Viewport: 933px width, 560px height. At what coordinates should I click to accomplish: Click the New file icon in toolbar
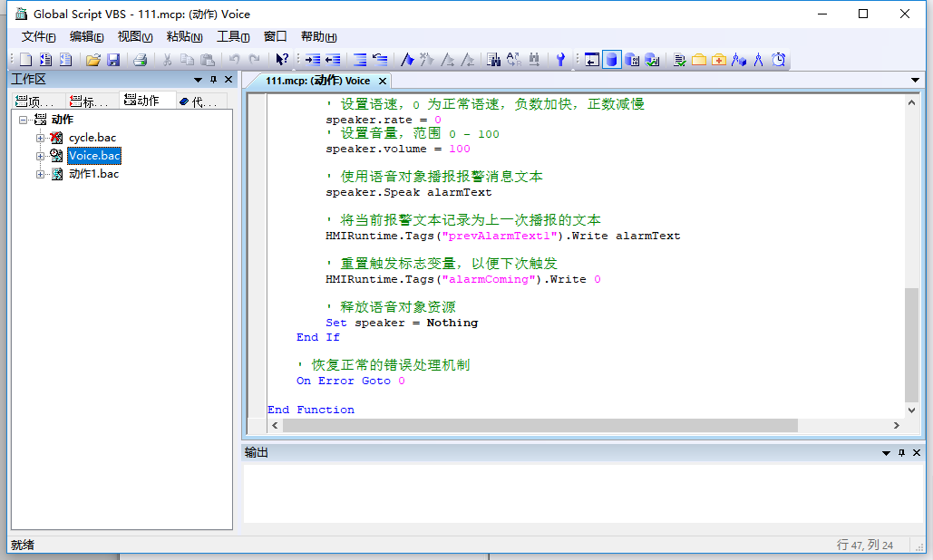coord(25,60)
